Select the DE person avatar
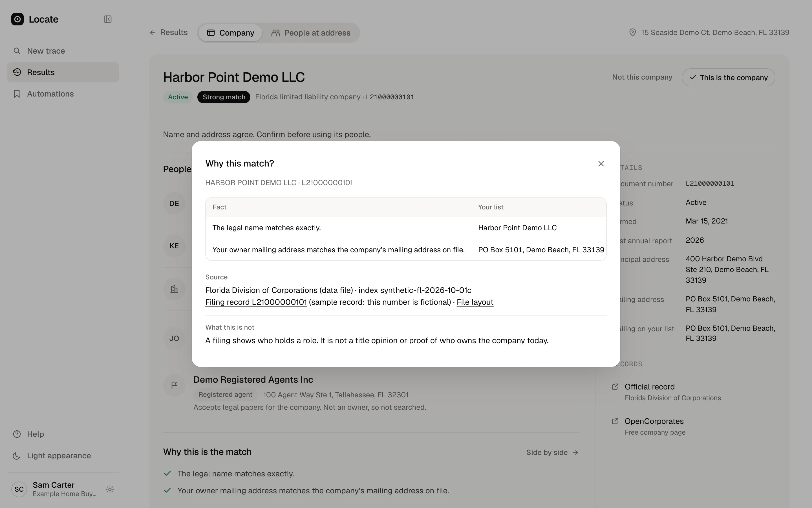This screenshot has width=812, height=508. (174, 203)
